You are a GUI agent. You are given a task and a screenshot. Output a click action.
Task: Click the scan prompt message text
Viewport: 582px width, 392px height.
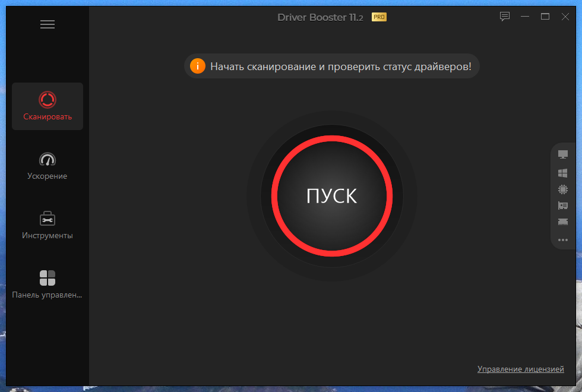click(x=341, y=67)
